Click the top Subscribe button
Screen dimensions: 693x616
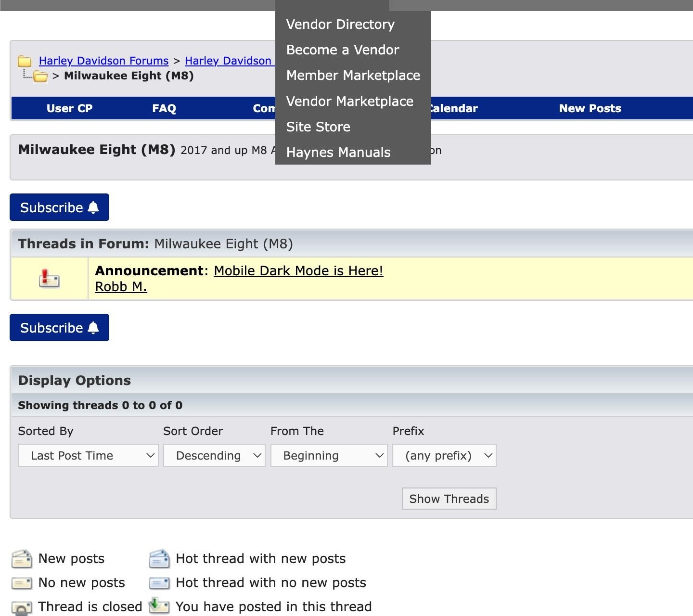tap(59, 207)
